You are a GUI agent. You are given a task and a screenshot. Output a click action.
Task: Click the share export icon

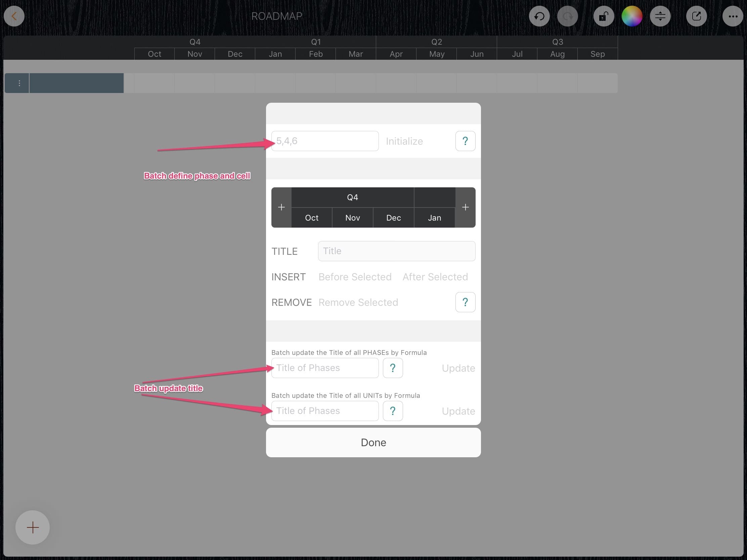click(696, 16)
